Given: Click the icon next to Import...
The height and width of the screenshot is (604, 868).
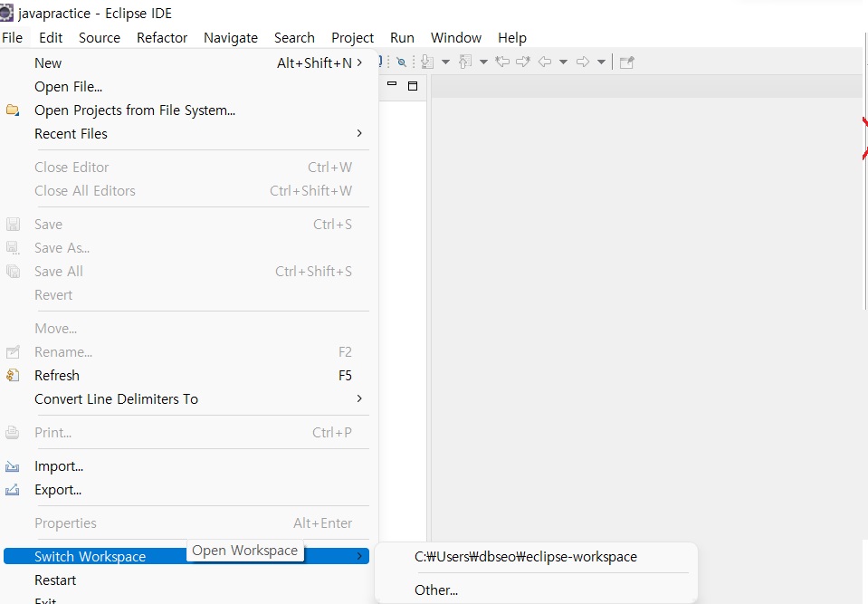Looking at the screenshot, I should click(12, 466).
